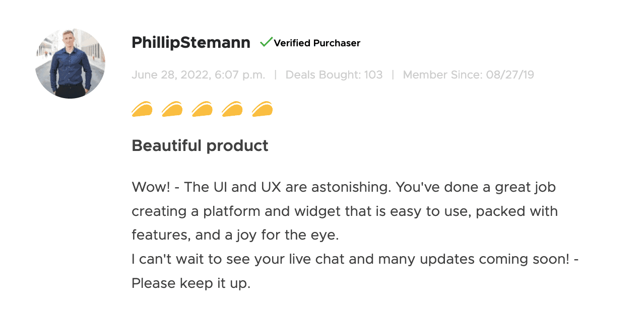Click the second taco rating icon
644x311 pixels.
[172, 109]
